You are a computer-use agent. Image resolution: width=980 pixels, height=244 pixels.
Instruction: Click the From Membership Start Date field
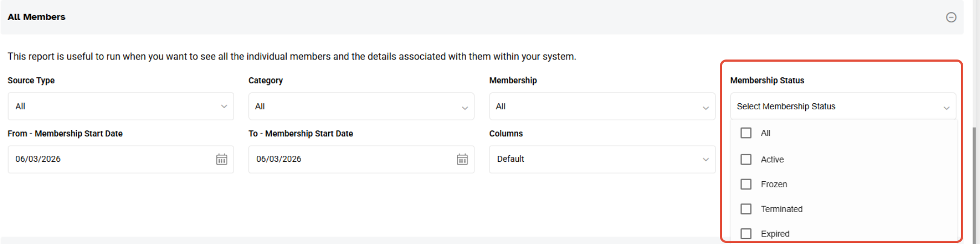coord(108,160)
